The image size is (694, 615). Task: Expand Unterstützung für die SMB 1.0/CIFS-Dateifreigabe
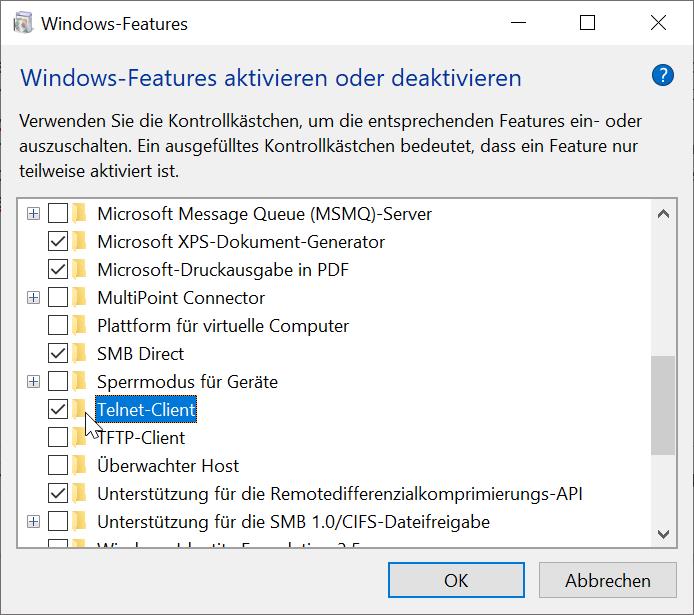33,521
